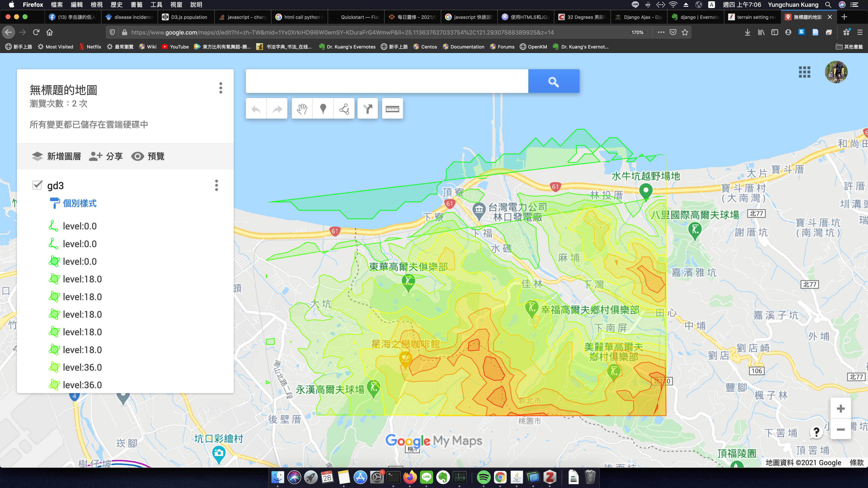The image size is (868, 488).
Task: Select the add directions tool
Action: tap(368, 109)
